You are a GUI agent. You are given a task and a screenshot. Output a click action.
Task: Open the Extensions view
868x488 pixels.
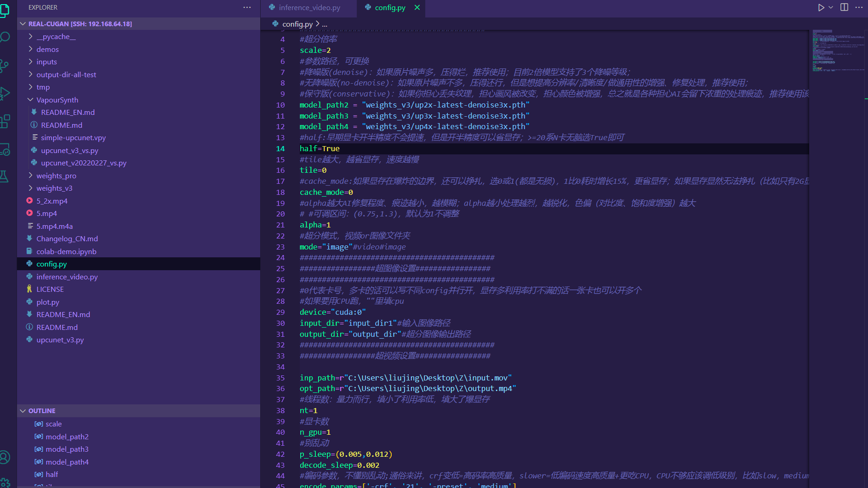coord(5,121)
